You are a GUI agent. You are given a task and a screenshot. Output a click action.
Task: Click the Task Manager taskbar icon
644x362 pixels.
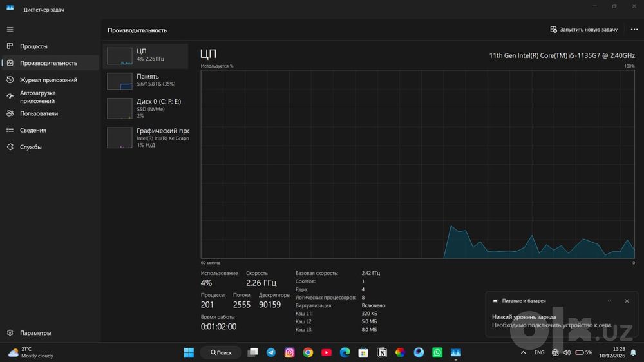click(x=456, y=352)
